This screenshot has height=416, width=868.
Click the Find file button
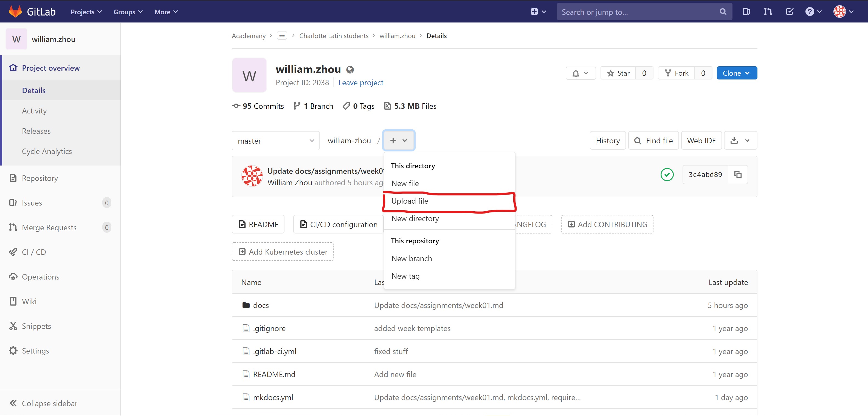pyautogui.click(x=653, y=140)
